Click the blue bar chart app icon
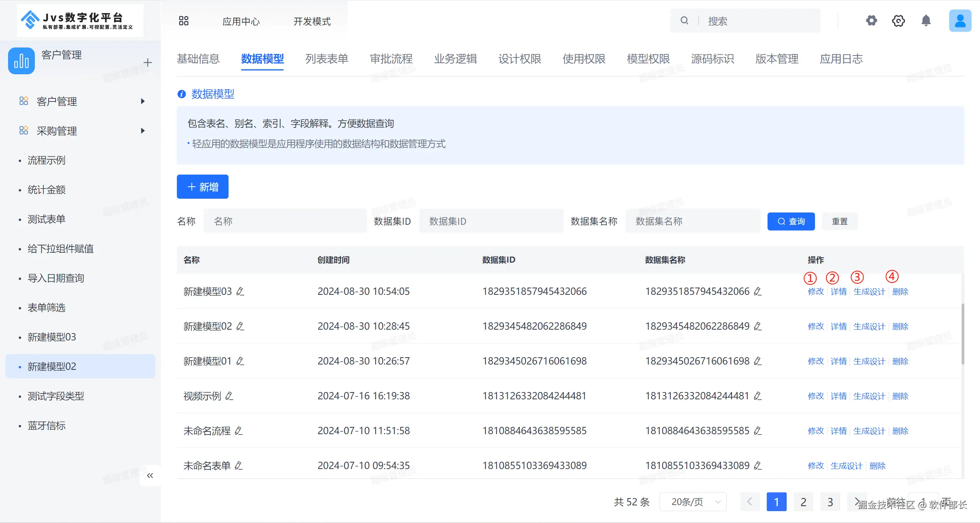The height and width of the screenshot is (523, 980). tap(21, 61)
